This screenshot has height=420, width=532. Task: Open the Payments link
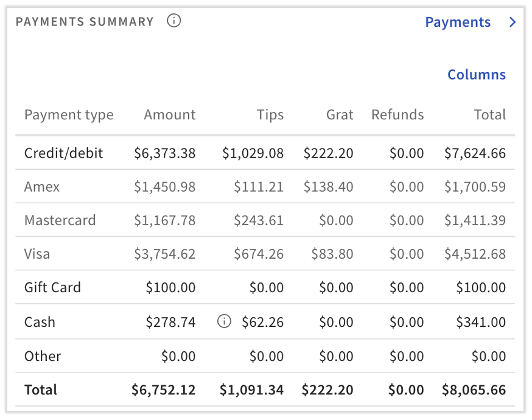(458, 23)
